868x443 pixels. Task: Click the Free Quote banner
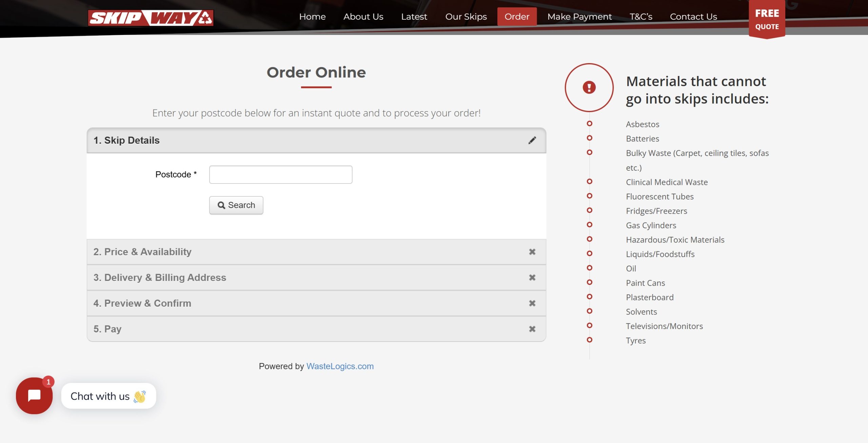(767, 19)
